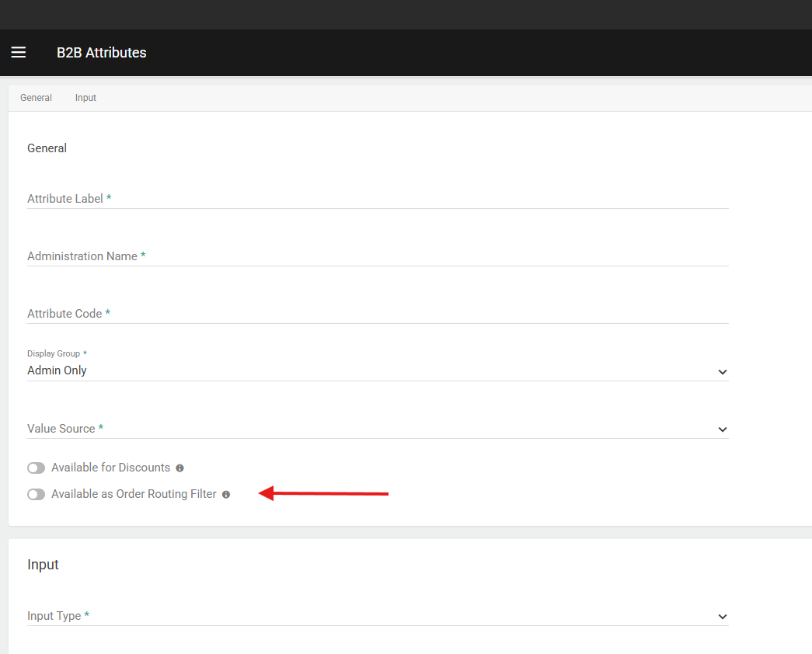Click the B2B Attributes title

tap(101, 52)
